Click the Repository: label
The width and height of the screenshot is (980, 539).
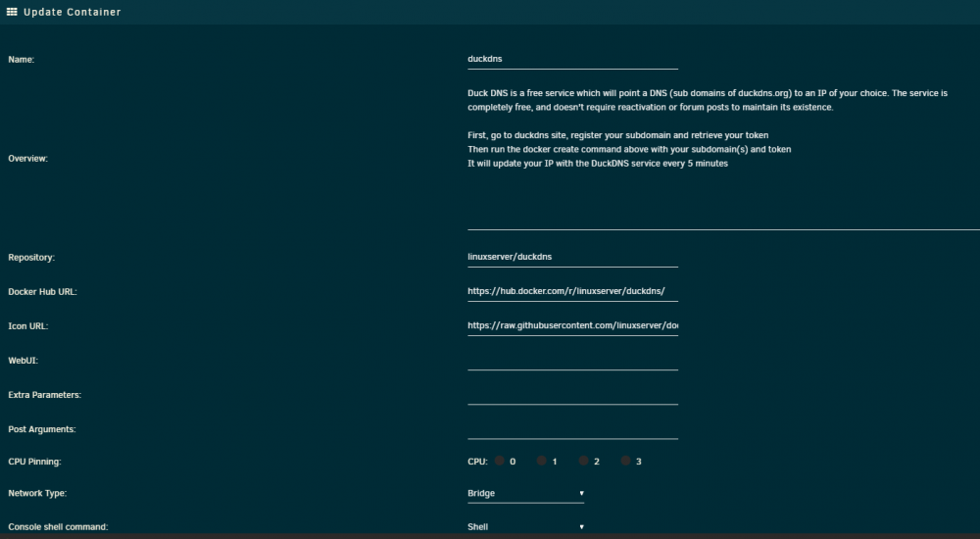[31, 258]
